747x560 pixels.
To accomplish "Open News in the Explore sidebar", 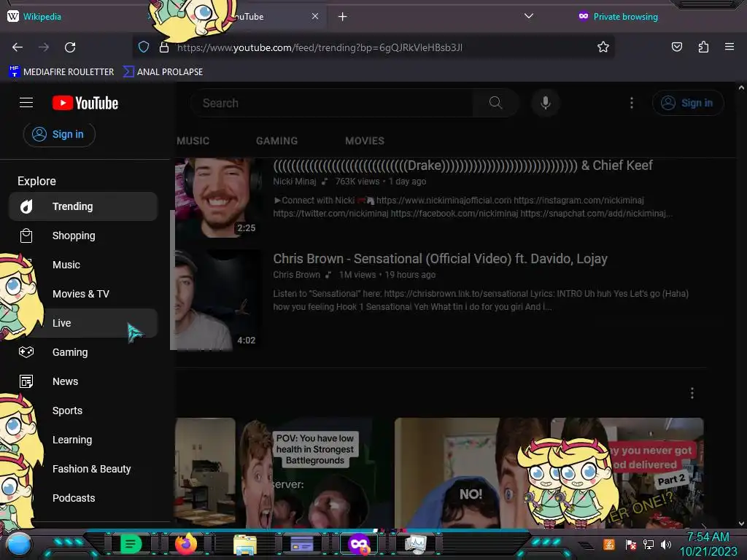I will click(x=83, y=381).
